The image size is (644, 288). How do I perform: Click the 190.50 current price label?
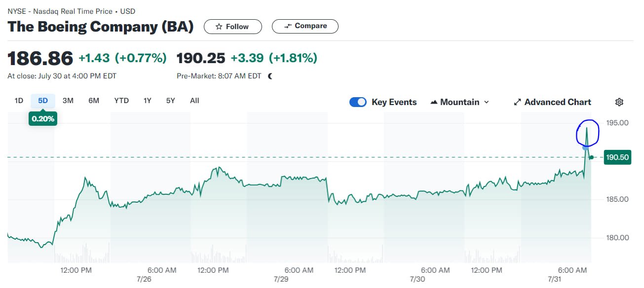coord(616,157)
